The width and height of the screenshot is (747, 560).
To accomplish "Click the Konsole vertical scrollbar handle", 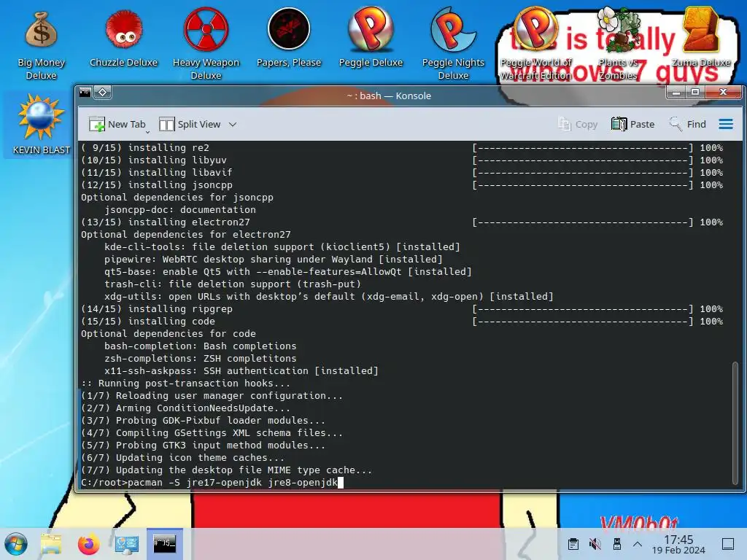I will pyautogui.click(x=735, y=423).
